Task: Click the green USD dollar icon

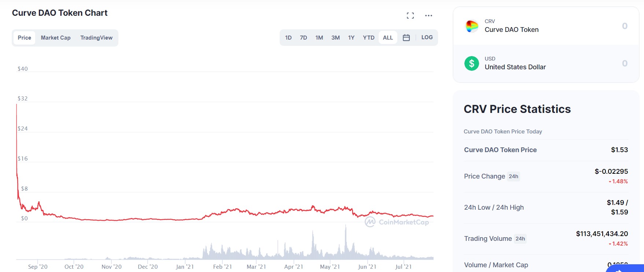Action: tap(472, 63)
